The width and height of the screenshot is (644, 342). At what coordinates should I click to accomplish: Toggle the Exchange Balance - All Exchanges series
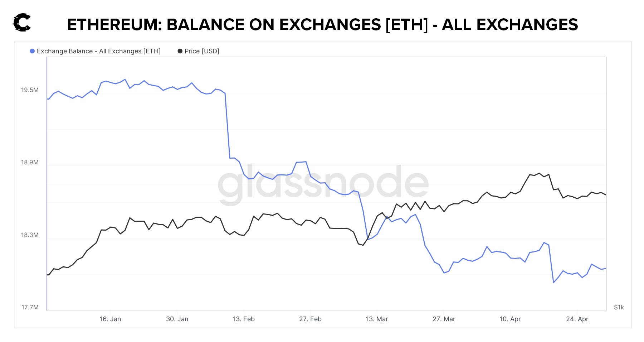tap(98, 51)
